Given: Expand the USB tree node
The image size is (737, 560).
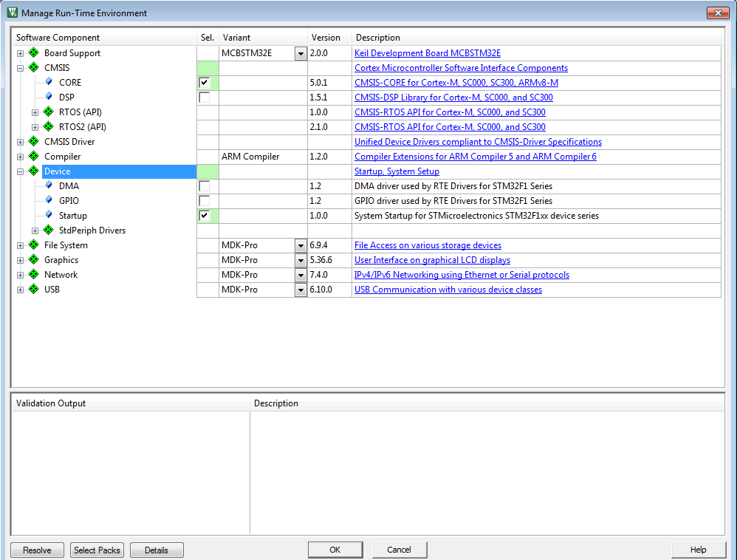Looking at the screenshot, I should [x=20, y=290].
